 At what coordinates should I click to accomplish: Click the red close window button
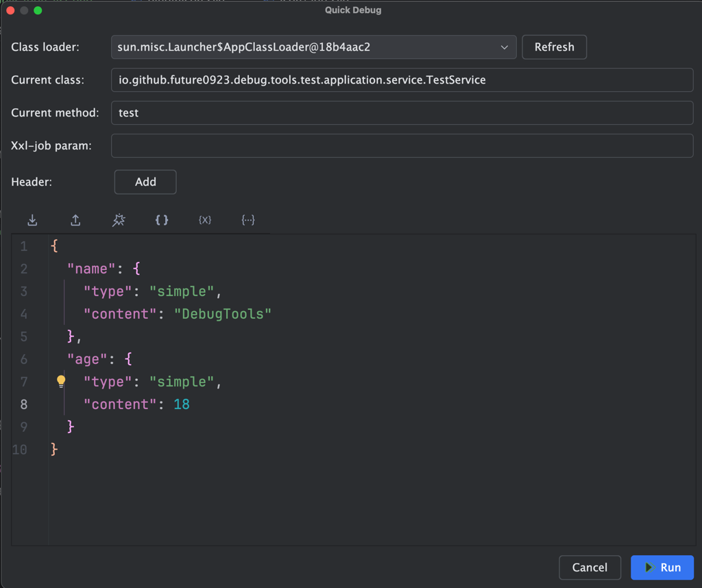(x=10, y=10)
